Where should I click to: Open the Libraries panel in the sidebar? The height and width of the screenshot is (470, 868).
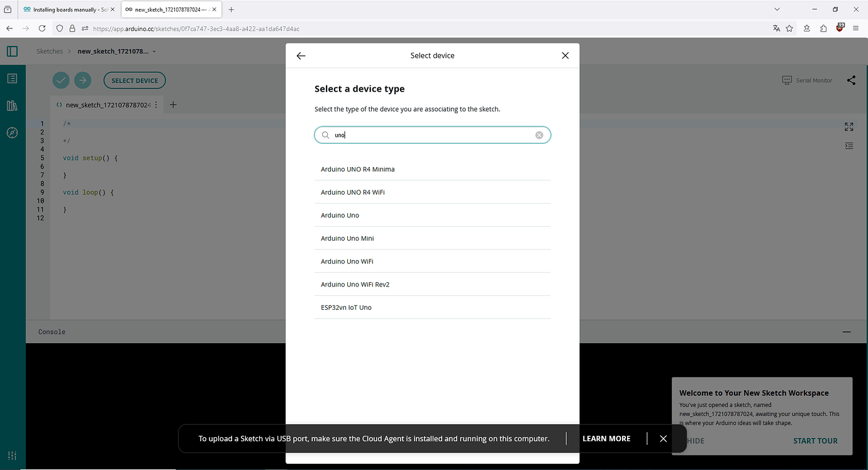(x=12, y=105)
